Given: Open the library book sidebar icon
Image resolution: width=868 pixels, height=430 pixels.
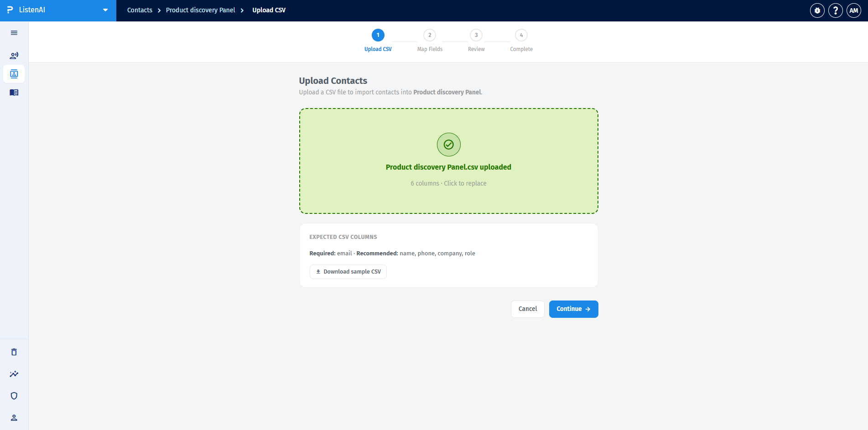Looking at the screenshot, I should coord(14,93).
